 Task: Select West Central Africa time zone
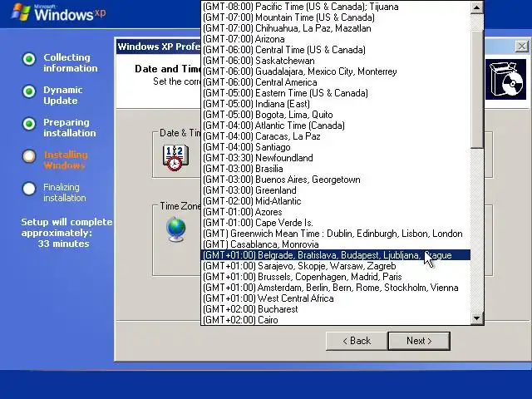click(336, 298)
